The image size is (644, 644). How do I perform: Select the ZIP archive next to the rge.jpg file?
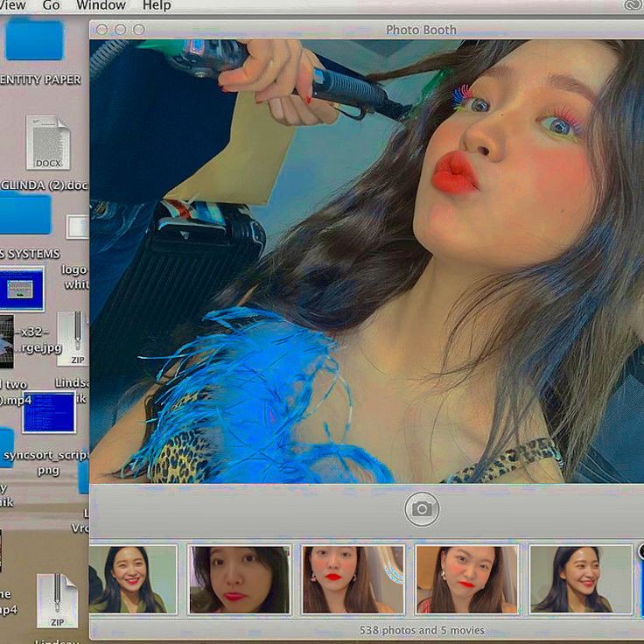pos(73,338)
